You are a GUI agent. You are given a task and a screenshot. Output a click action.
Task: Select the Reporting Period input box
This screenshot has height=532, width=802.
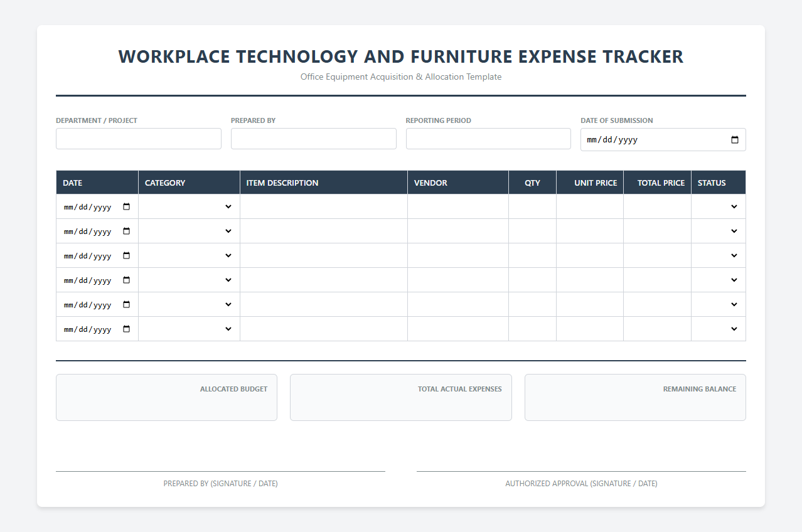point(488,139)
